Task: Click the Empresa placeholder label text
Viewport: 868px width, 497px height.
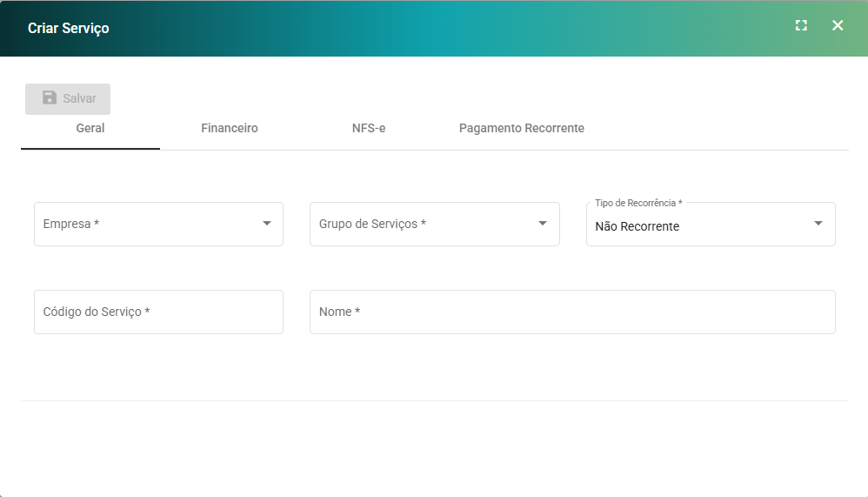Action: tap(71, 224)
